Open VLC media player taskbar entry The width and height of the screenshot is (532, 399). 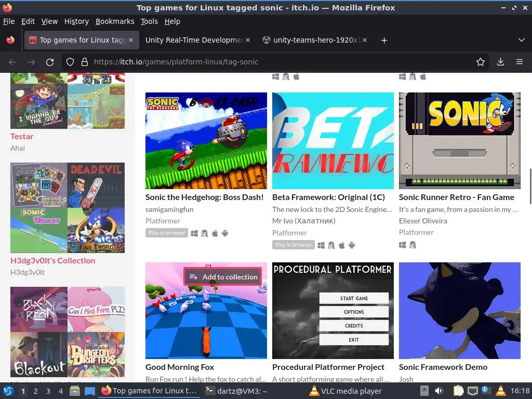coord(346,391)
